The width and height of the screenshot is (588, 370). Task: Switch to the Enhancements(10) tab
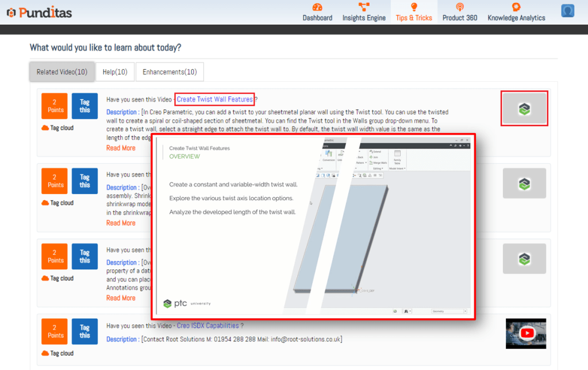pyautogui.click(x=170, y=72)
